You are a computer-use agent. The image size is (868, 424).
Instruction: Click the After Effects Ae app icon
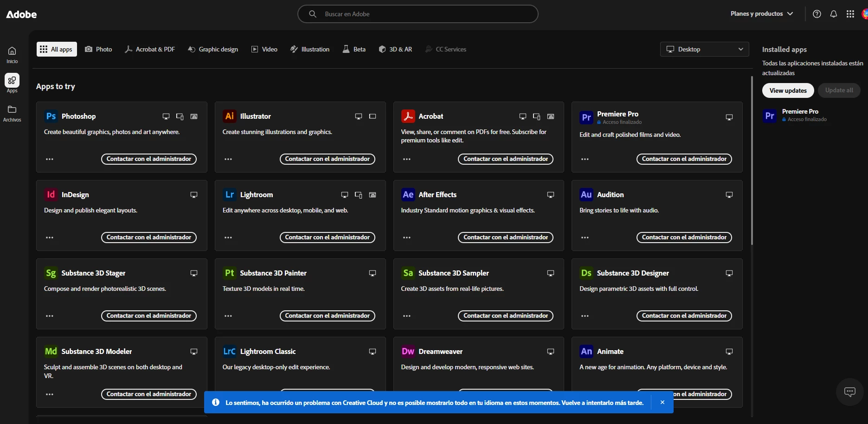[x=408, y=194]
